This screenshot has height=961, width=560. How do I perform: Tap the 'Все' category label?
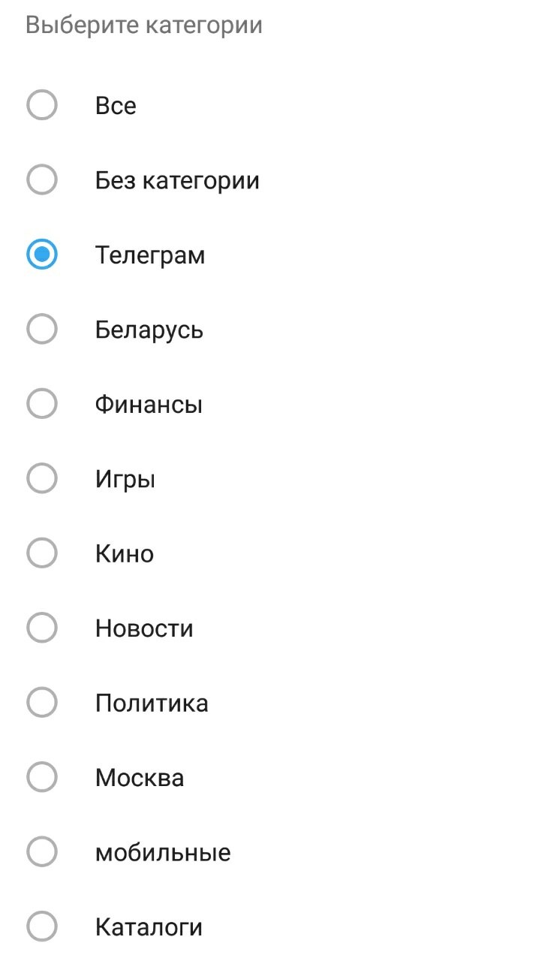(x=116, y=106)
